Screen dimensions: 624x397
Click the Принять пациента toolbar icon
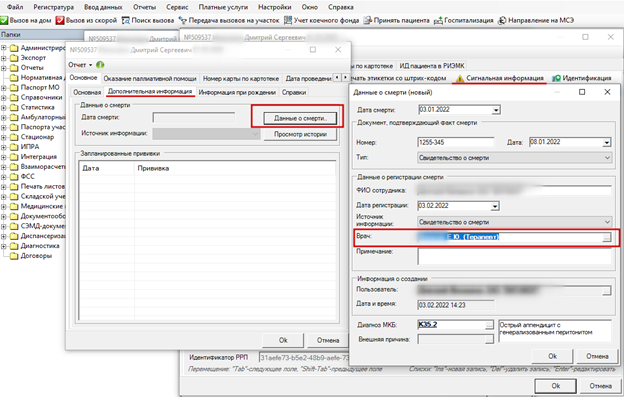coord(368,20)
